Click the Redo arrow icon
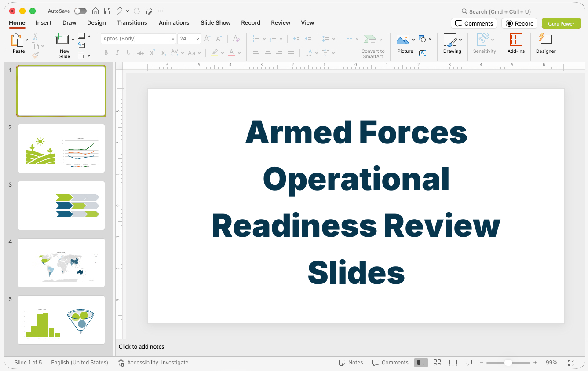The height and width of the screenshot is (371, 588). 137,11
